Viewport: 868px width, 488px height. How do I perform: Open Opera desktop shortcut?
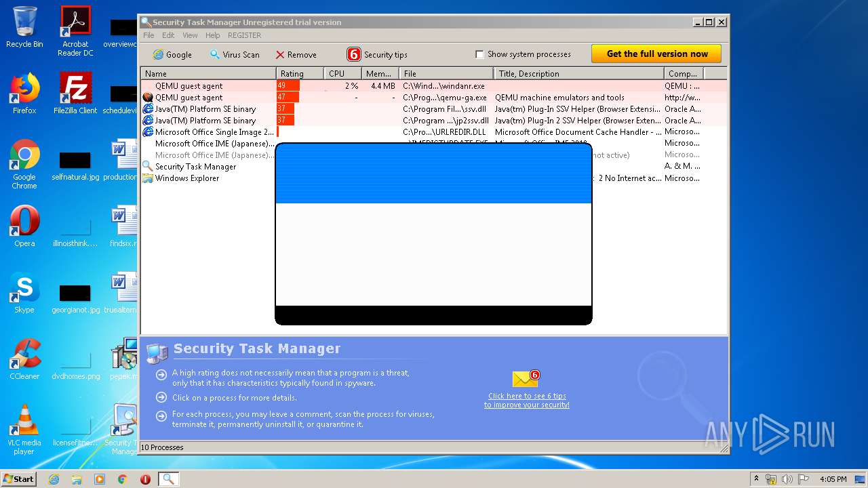[x=24, y=226]
